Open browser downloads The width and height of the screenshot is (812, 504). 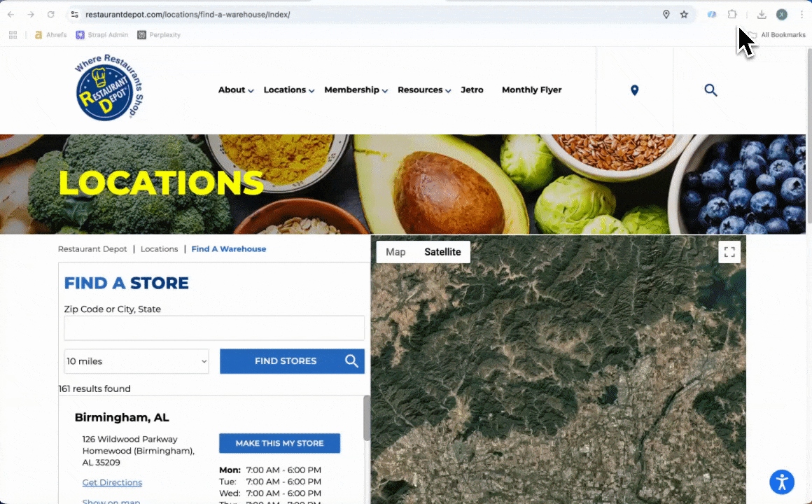762,15
